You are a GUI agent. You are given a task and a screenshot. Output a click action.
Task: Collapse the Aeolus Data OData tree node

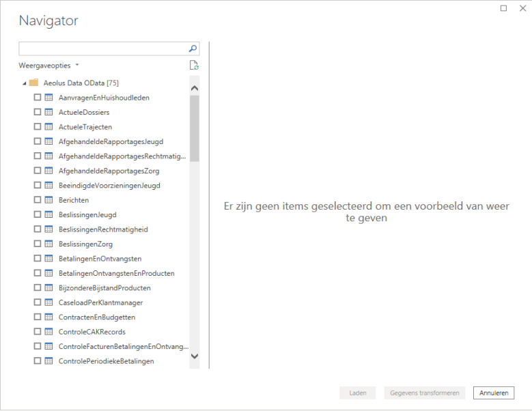25,83
